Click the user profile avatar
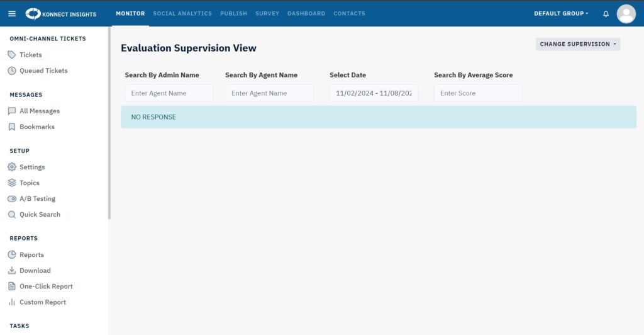Image resolution: width=644 pixels, height=335 pixels. [626, 13]
